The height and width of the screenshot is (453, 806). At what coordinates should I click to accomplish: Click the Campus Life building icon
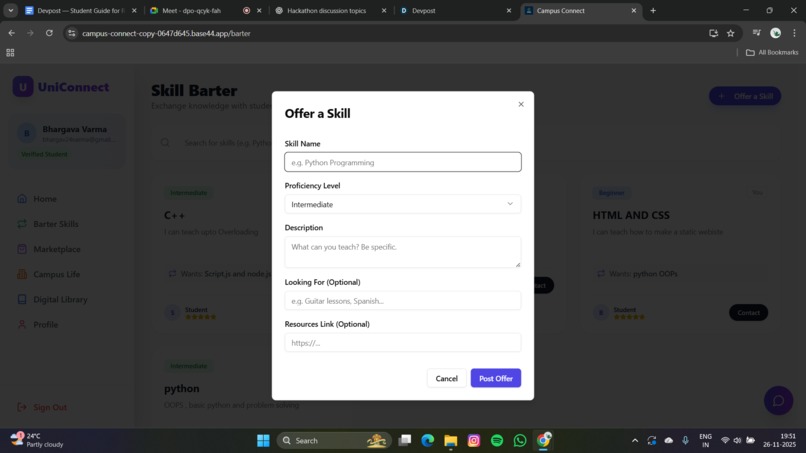[22, 274]
